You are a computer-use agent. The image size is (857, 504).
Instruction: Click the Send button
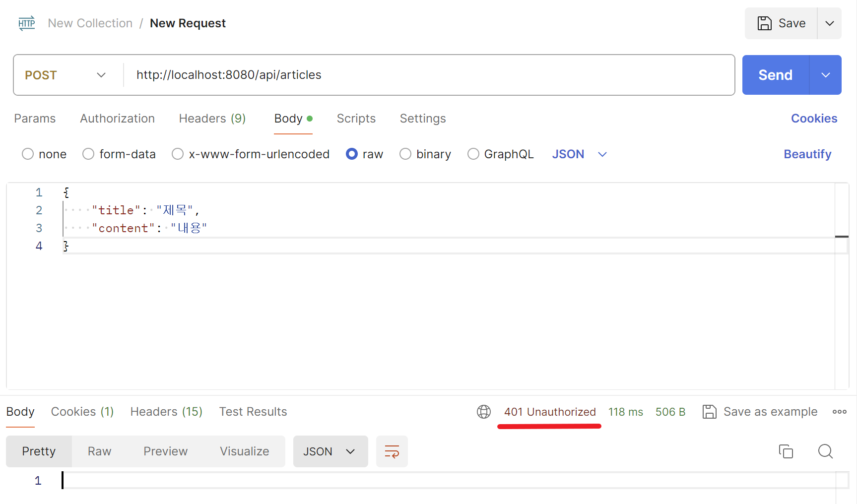[776, 75]
